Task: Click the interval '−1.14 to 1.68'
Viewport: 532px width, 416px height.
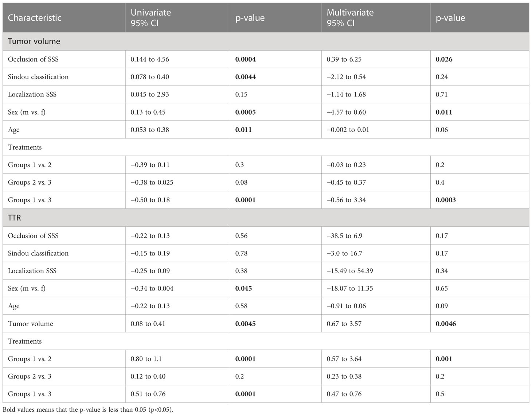Action: (346, 94)
